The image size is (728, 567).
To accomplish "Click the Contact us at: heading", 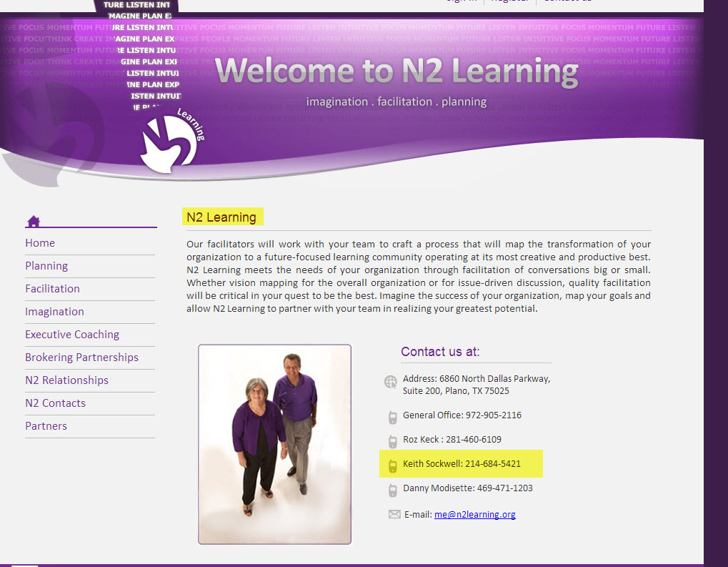I will coord(440,352).
